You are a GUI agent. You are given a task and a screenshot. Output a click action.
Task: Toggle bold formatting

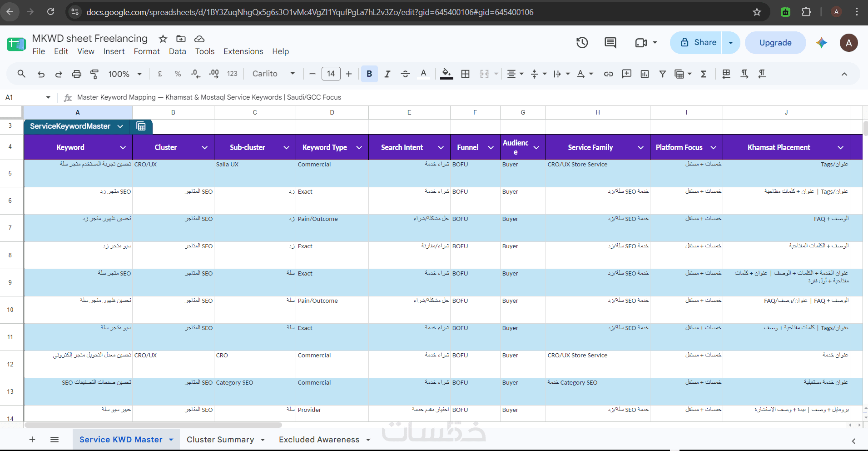369,74
